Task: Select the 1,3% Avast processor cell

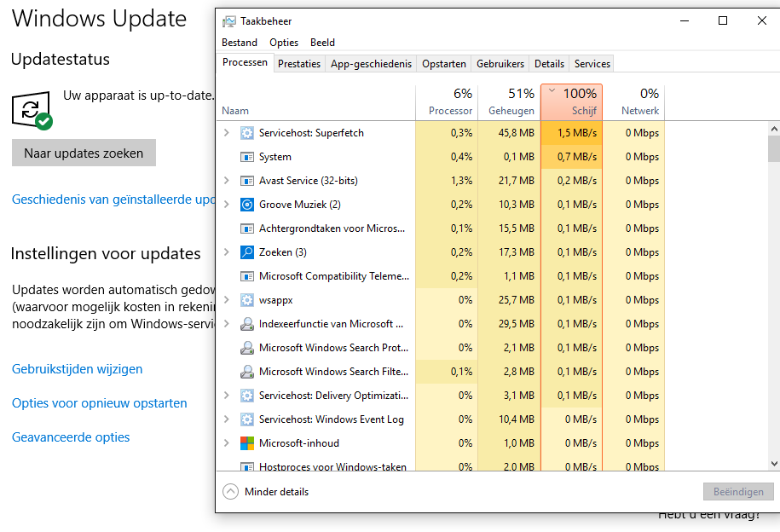Action: [447, 181]
